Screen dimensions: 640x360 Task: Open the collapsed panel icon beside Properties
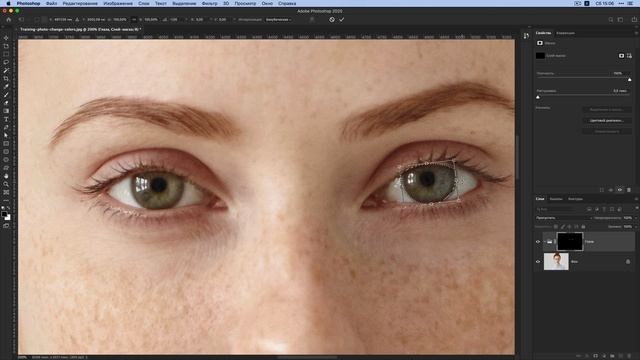point(526,36)
